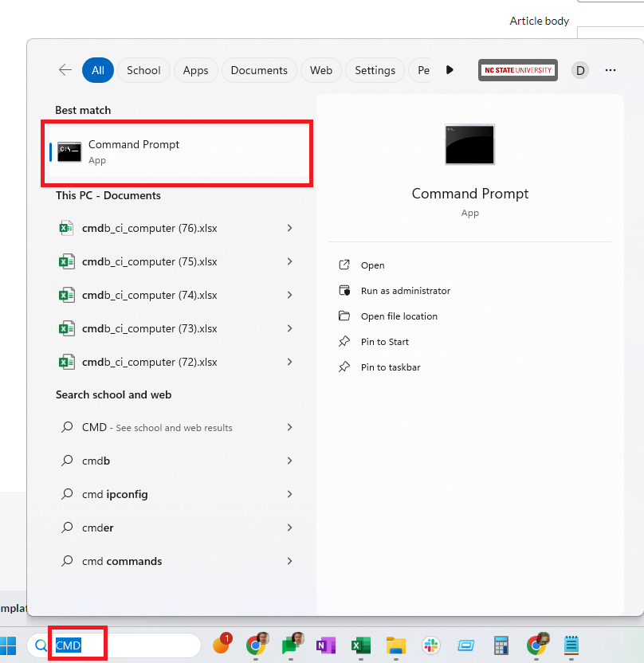The height and width of the screenshot is (663, 644).
Task: Launch OneNote from the taskbar
Action: [325, 645]
